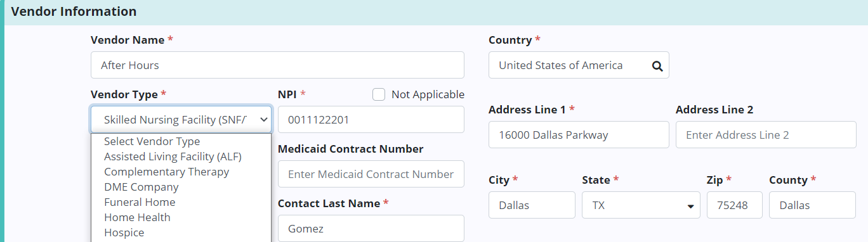
Task: Click the Medicaid Contract Number field
Action: (x=371, y=174)
